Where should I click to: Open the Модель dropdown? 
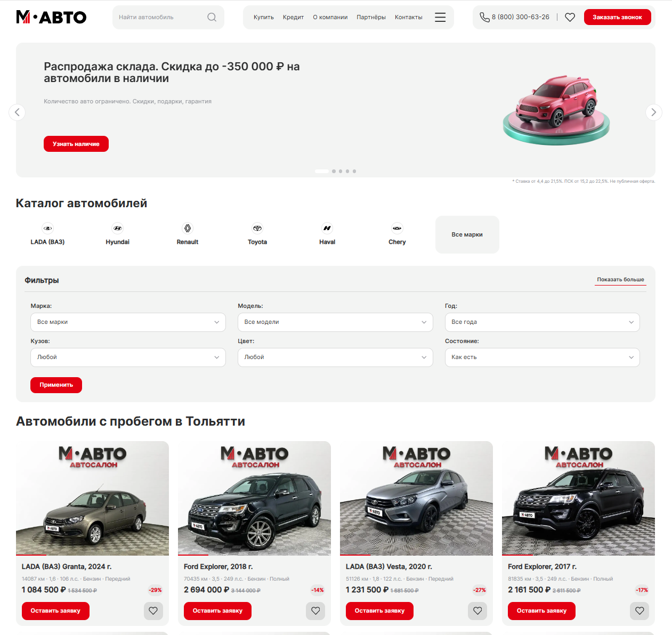[335, 322]
